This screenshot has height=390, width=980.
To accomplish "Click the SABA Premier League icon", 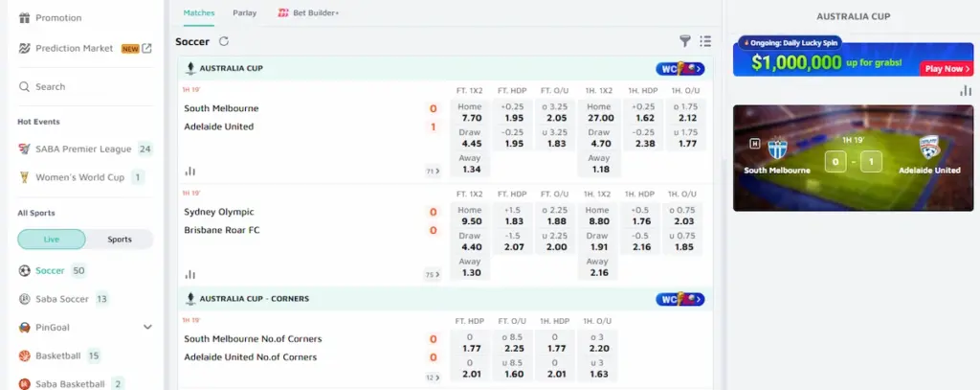I will [x=24, y=149].
